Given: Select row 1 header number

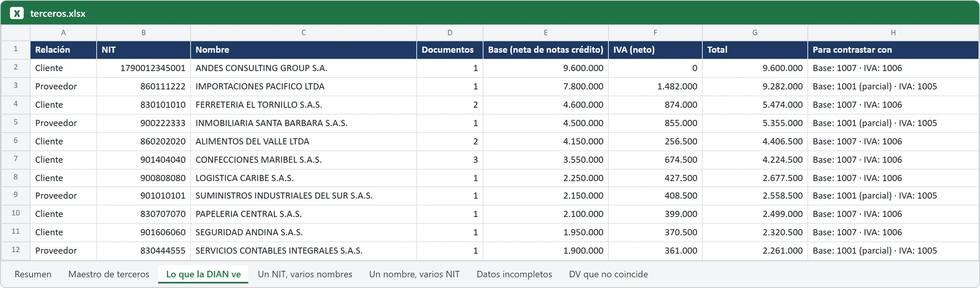Looking at the screenshot, I should tap(16, 49).
